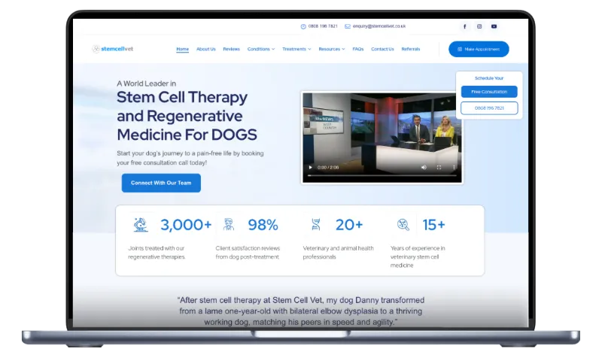
Task: Expand the Resources dropdown menu
Action: coord(332,49)
